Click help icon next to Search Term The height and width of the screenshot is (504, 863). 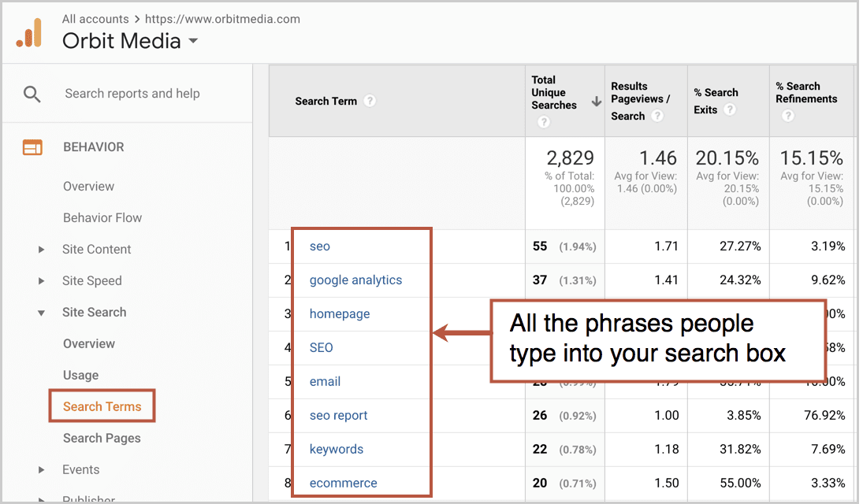[x=370, y=102]
